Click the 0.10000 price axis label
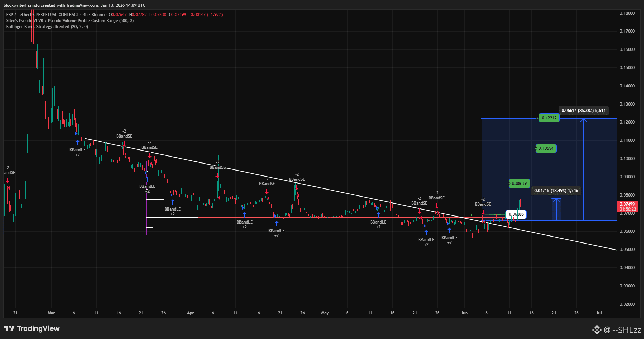This screenshot has width=644, height=339. pos(627,159)
